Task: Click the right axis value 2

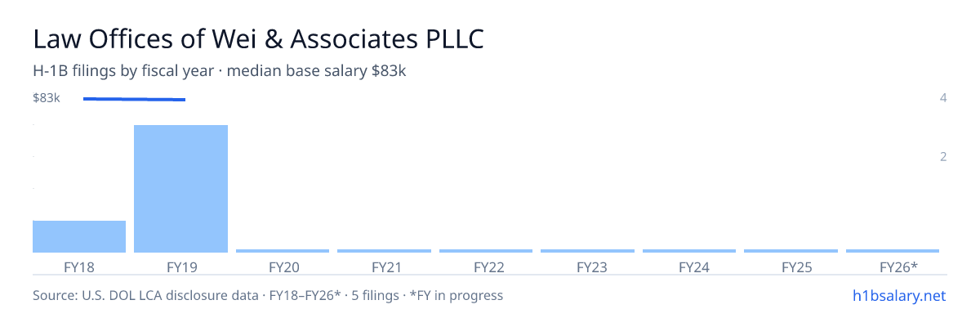Action: 943,156
